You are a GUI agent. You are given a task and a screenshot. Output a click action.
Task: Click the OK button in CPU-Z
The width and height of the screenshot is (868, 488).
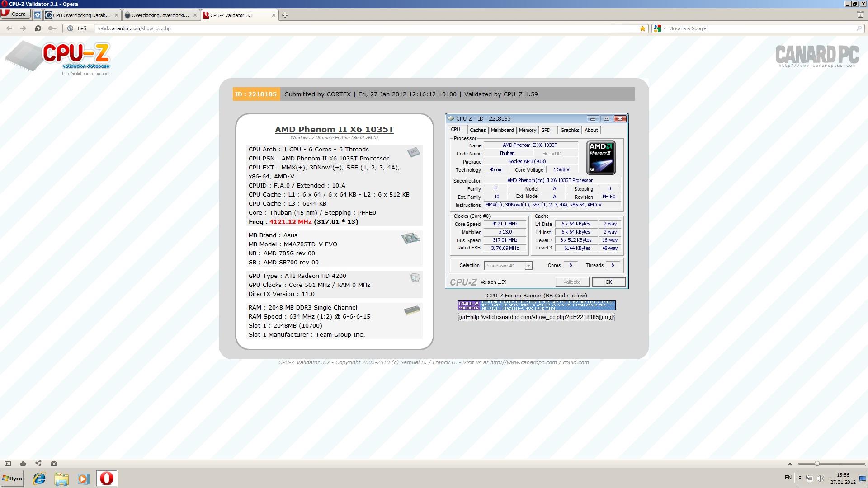[609, 282]
